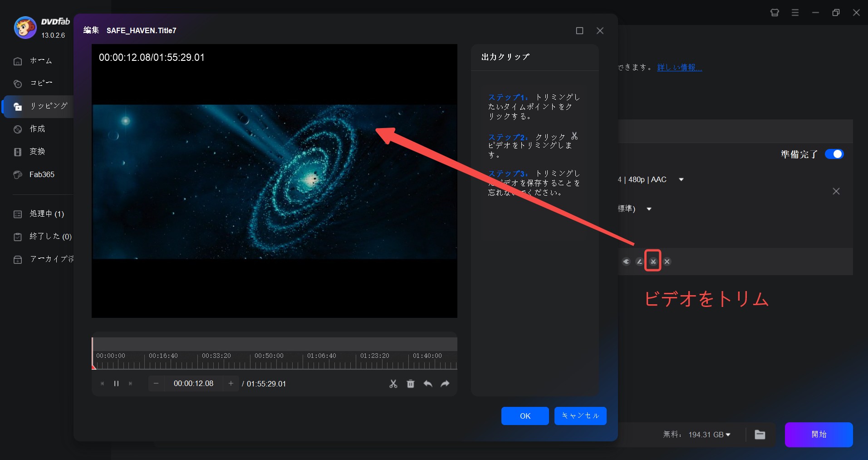
Task: Switch to the 変換 module
Action: point(37,152)
